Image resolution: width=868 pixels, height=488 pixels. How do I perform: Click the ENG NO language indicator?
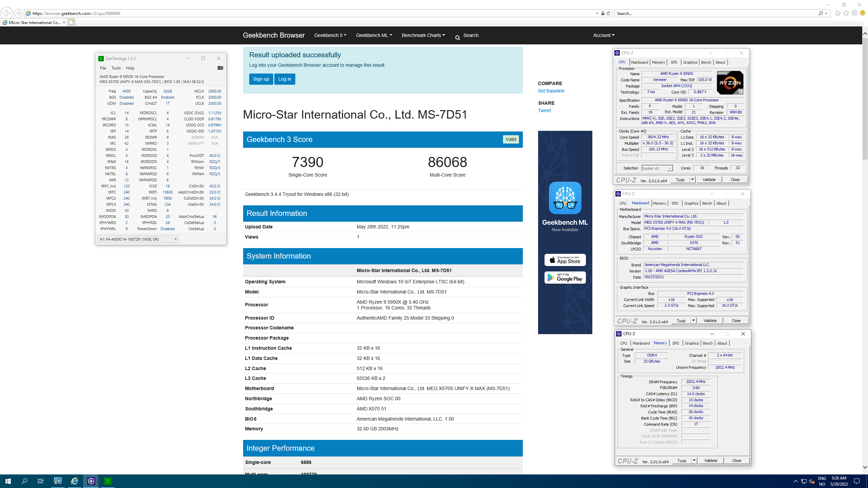(x=822, y=481)
